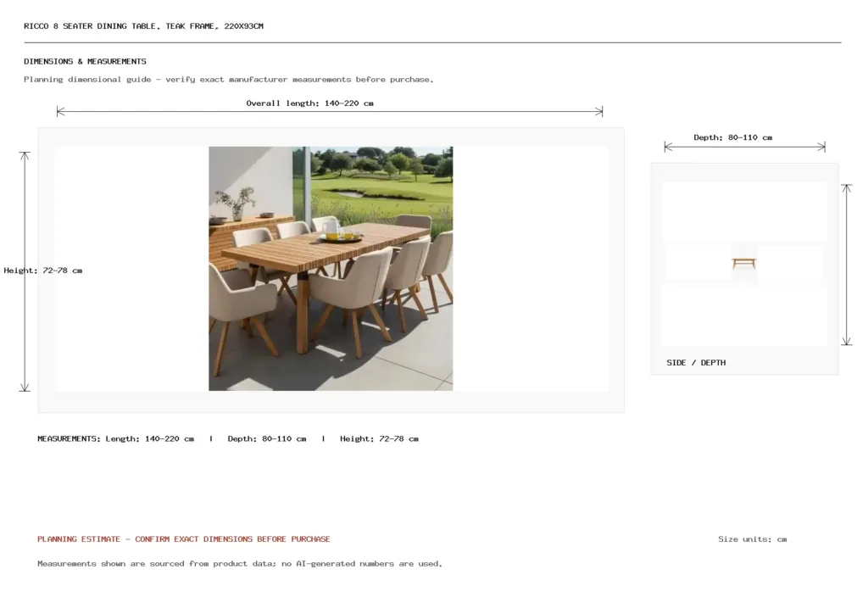Select the Dimensions & Measurements heading
The width and height of the screenshot is (868, 608).
[x=85, y=61]
